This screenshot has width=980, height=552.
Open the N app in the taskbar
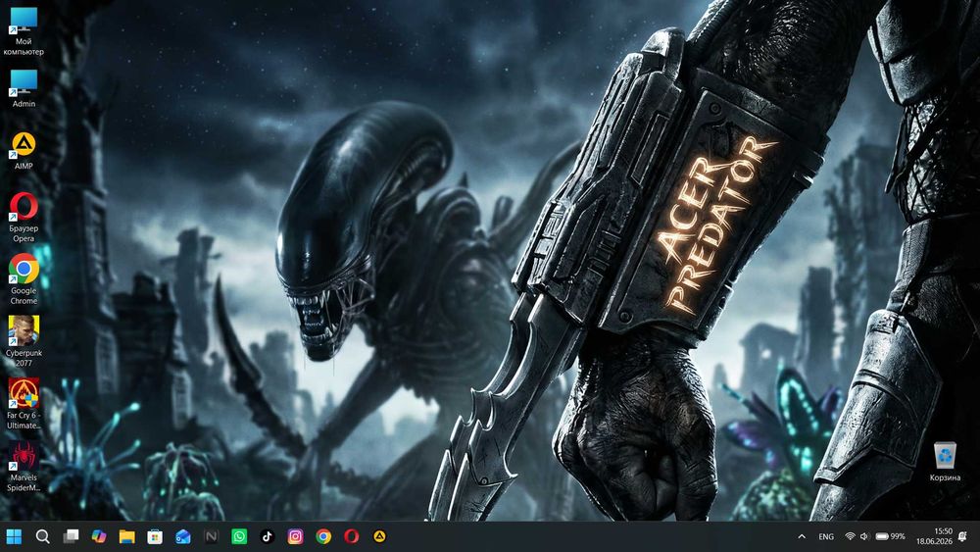pos(212,536)
